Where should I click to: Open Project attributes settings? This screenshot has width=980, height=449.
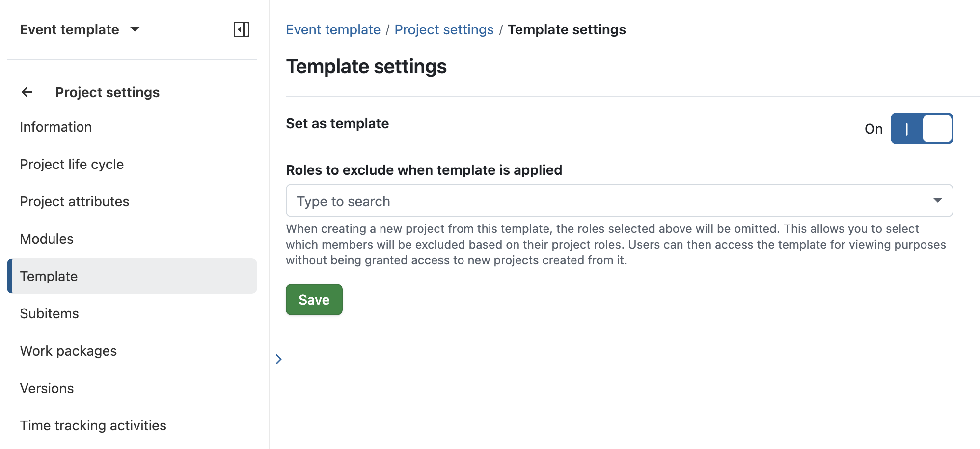coord(75,201)
